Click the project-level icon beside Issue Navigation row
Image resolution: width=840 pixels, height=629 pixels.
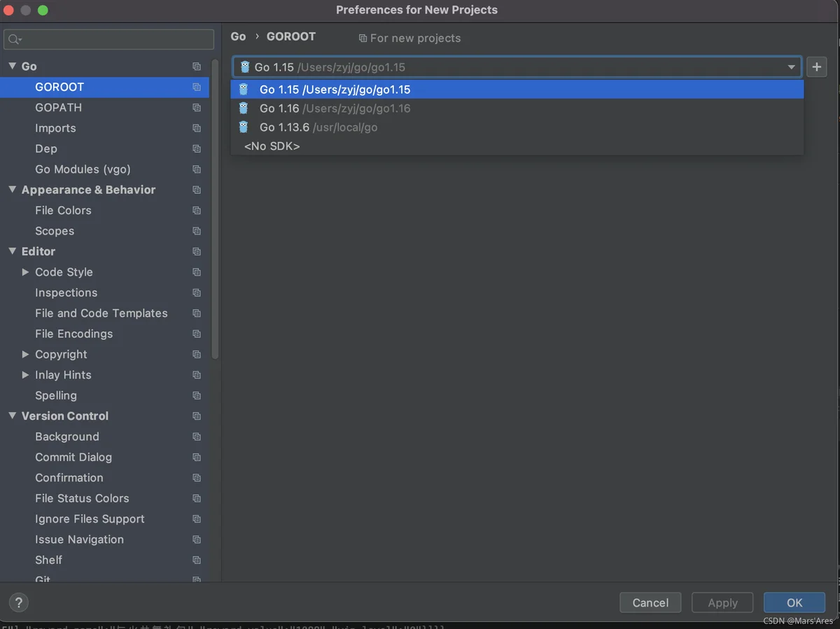click(197, 539)
